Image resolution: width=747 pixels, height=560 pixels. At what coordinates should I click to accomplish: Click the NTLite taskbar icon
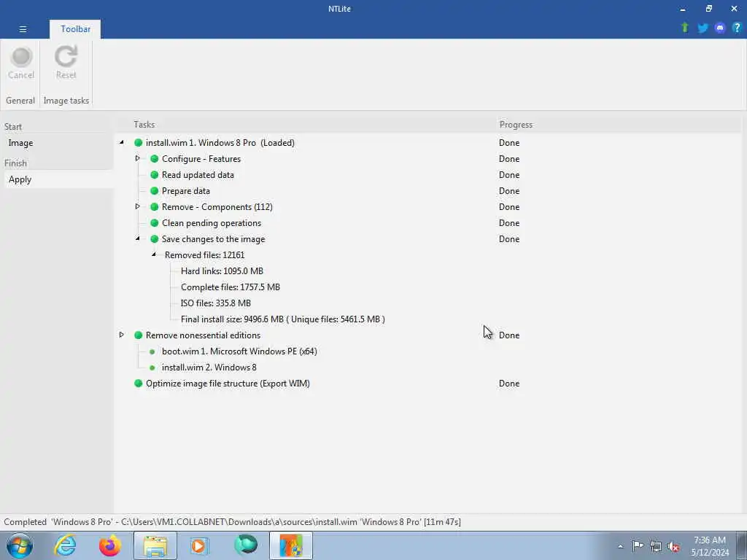tap(291, 545)
